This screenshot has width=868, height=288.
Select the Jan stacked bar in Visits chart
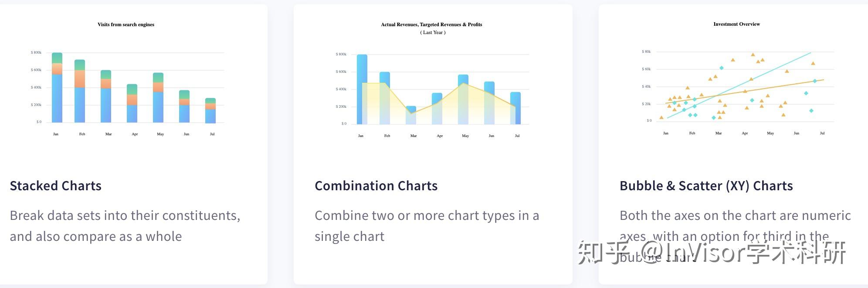[57, 88]
